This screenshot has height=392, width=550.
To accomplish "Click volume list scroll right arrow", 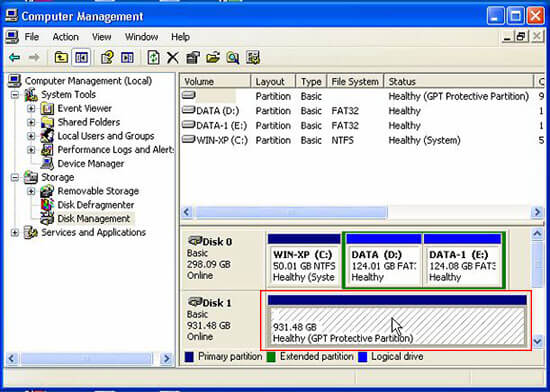I will click(537, 212).
